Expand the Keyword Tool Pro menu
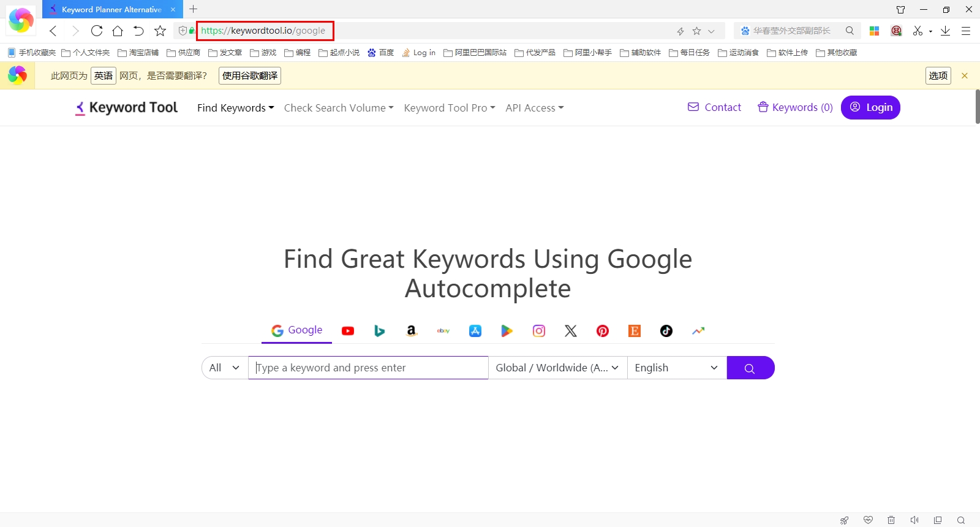Viewport: 980px width, 527px height. [450, 108]
